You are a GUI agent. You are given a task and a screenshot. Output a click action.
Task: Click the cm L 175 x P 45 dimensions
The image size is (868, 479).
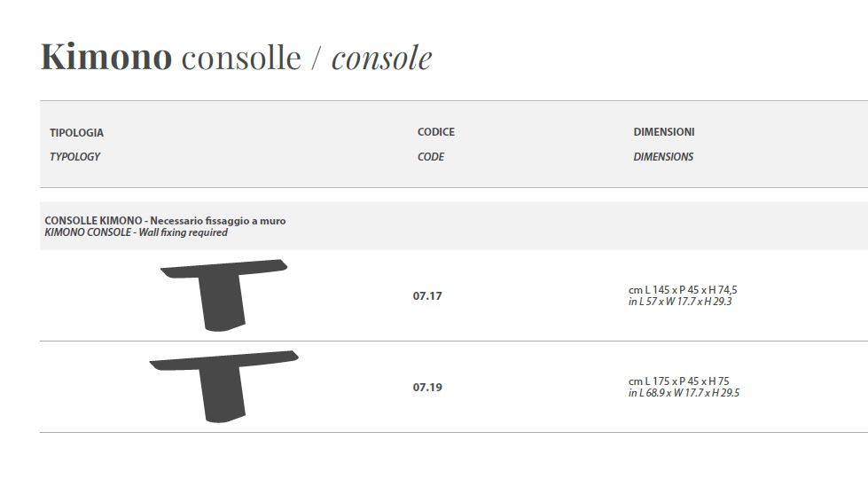678,381
